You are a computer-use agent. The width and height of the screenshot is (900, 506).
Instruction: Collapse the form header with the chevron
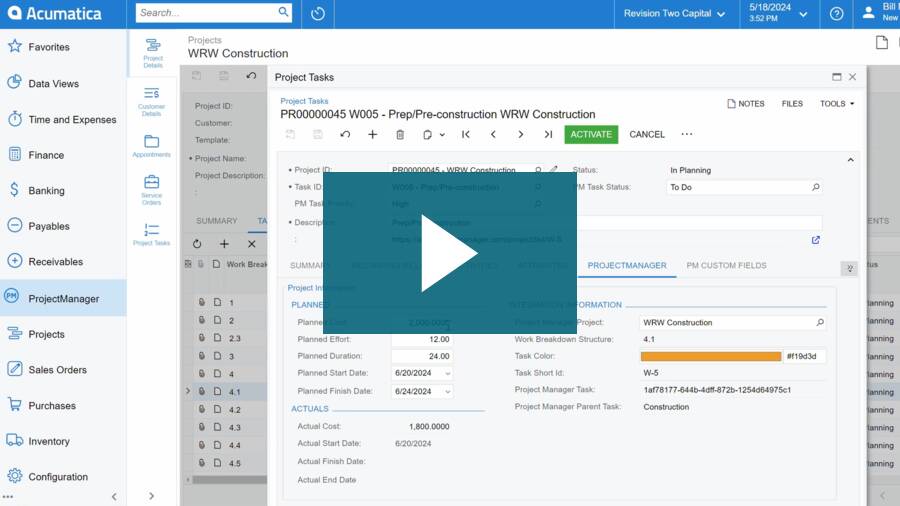pos(851,160)
